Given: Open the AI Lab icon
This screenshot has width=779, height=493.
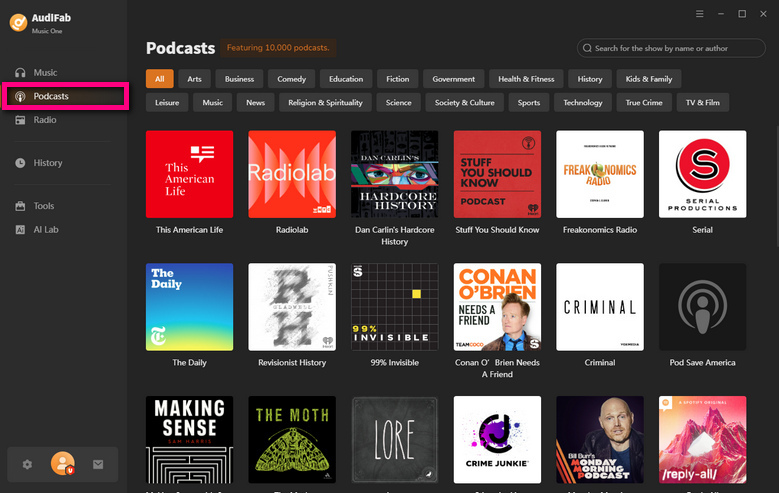Looking at the screenshot, I should click(x=20, y=230).
